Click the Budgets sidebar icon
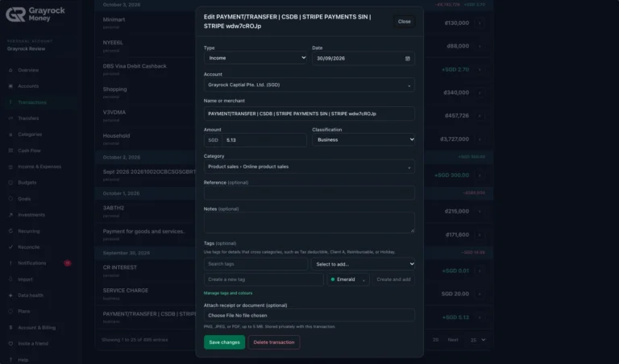The image size is (619, 364). pos(10,183)
